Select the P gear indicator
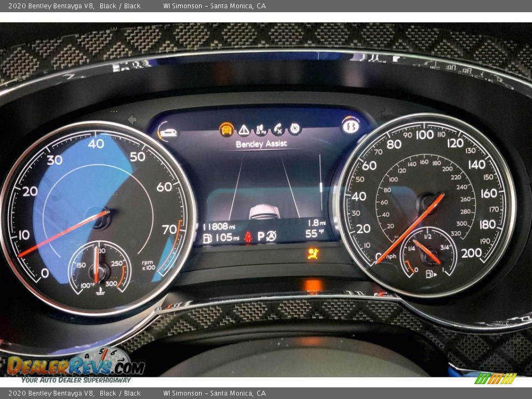The image size is (532, 399). (260, 236)
